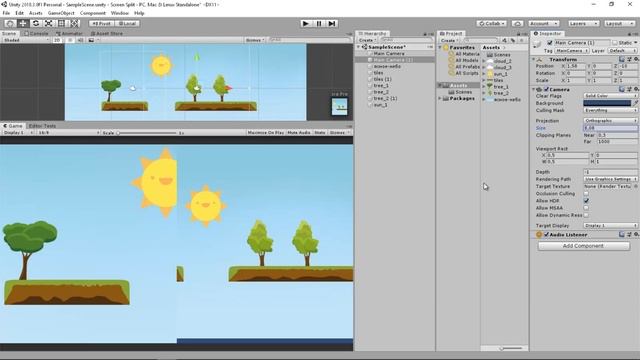Open the Clear Flags dropdown
This screenshot has width=640, height=360.
(611, 96)
